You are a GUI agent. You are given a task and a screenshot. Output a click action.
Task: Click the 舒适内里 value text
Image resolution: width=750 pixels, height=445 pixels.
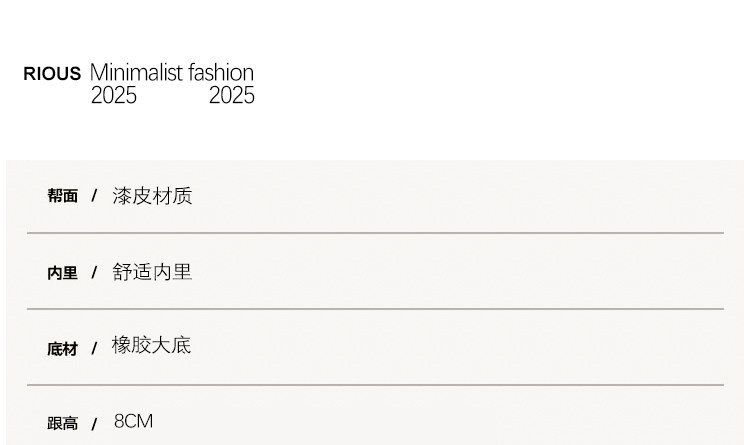click(152, 272)
